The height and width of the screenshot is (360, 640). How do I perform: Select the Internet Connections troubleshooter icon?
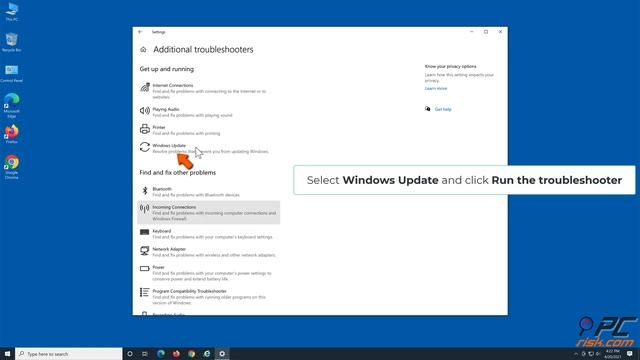(x=145, y=87)
